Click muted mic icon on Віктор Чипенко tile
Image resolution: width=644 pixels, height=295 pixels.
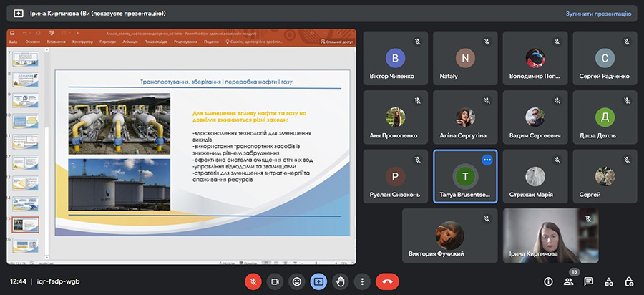[x=417, y=42]
